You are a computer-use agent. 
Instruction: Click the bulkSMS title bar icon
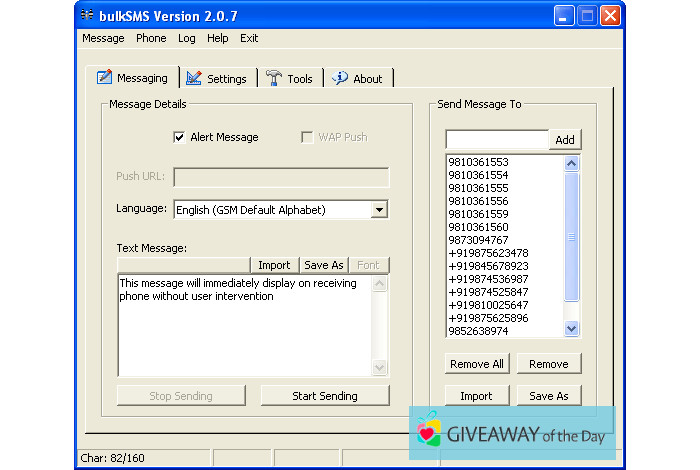click(x=87, y=15)
